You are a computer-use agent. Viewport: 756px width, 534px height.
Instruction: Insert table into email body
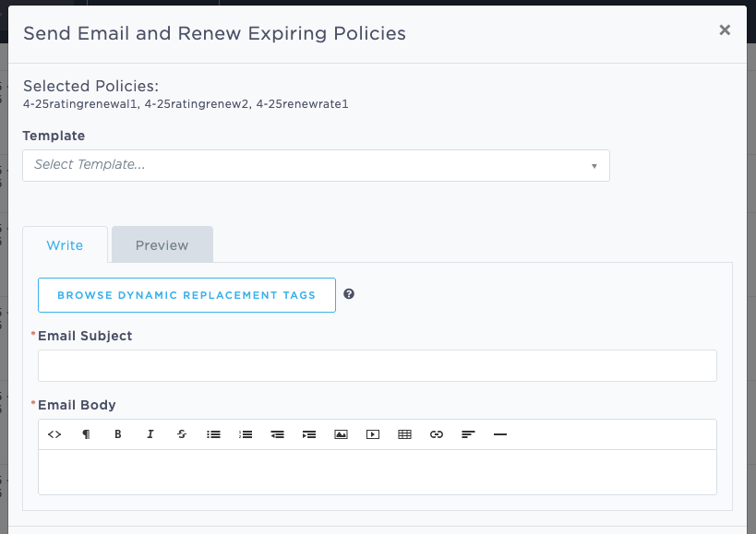[404, 434]
